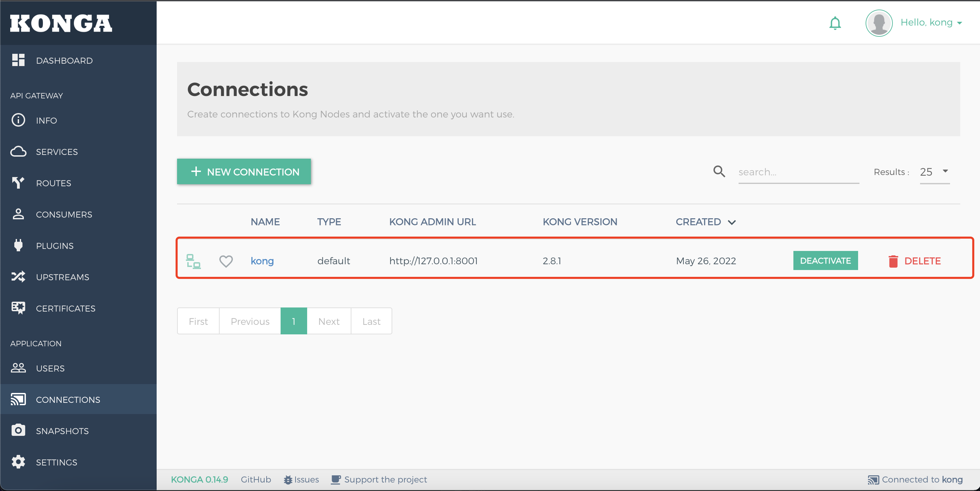This screenshot has width=980, height=491.
Task: Click the Certificates icon in sidebar
Action: (x=18, y=308)
